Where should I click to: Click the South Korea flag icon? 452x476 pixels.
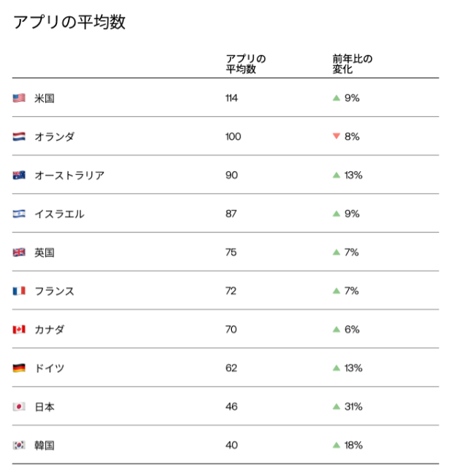pos(19,445)
